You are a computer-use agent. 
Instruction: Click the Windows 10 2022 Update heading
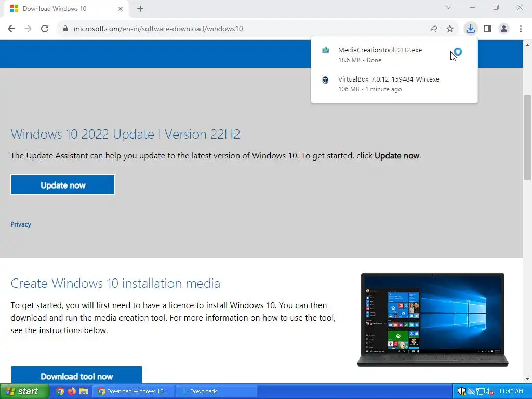coord(126,135)
